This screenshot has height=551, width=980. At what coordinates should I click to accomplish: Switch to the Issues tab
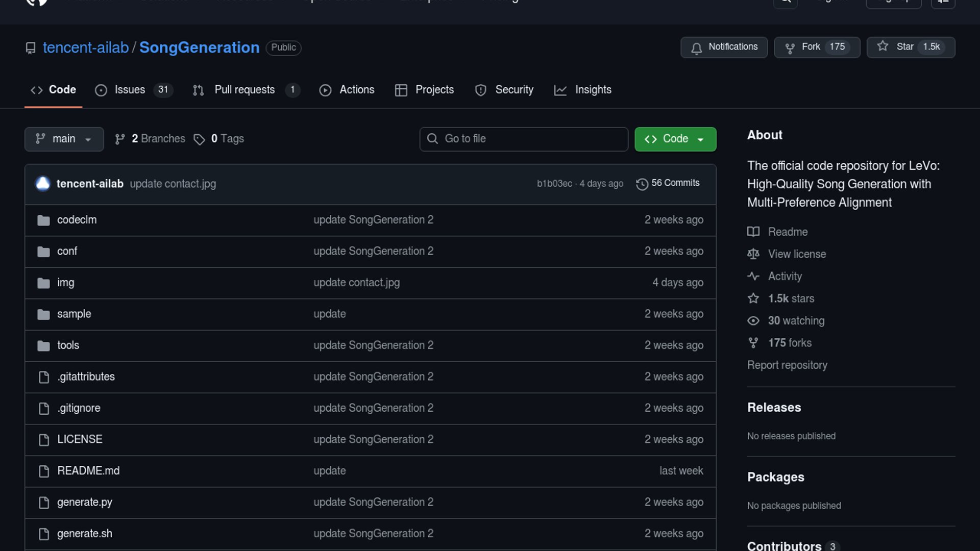(130, 90)
